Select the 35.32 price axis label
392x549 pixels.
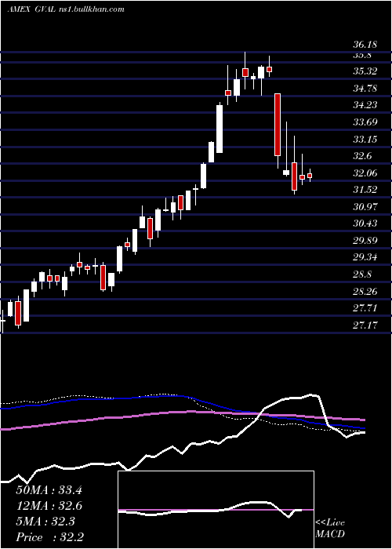(365, 71)
